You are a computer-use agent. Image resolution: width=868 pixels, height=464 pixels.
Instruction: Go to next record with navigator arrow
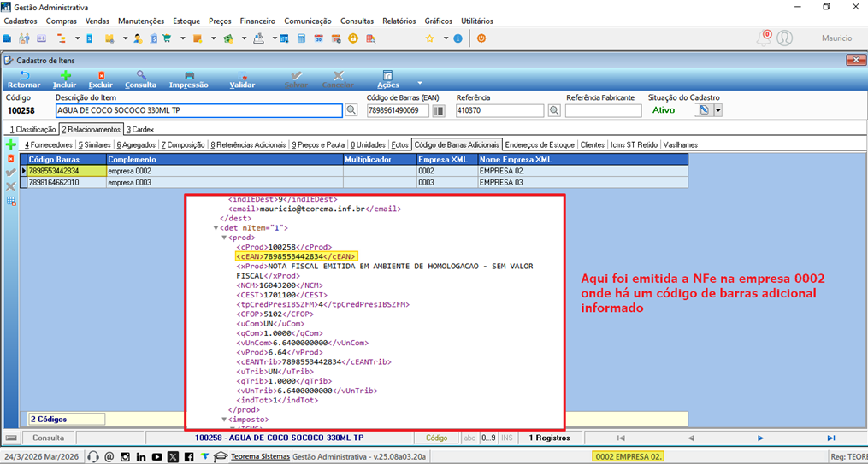(761, 438)
